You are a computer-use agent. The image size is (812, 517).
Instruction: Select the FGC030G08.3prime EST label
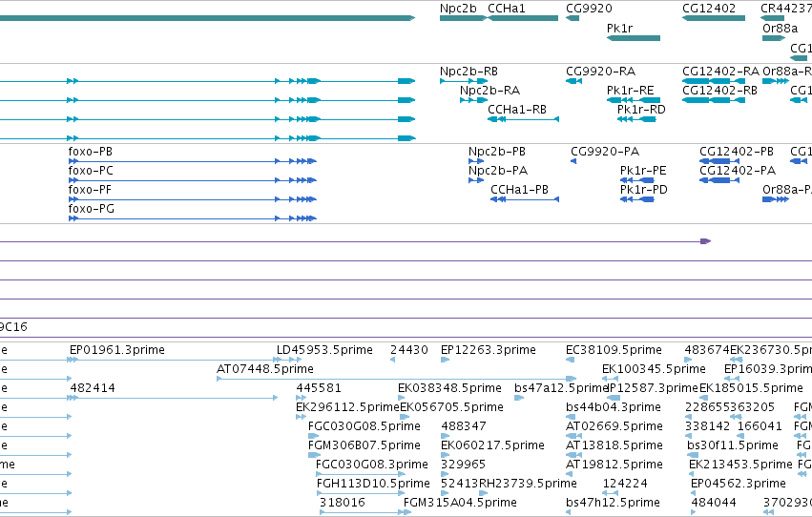pyautogui.click(x=372, y=465)
